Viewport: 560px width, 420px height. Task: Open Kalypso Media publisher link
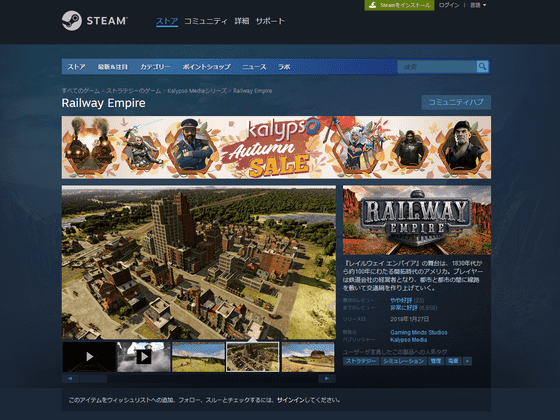[409, 340]
